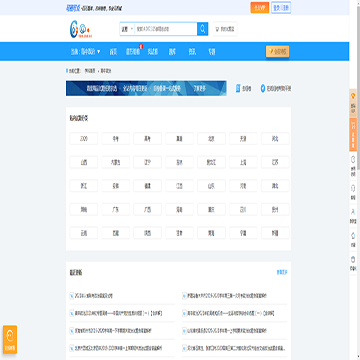The width and height of the screenshot is (360, 360).
Task: Click the yellow member button in the navbar
Action: pos(277,51)
